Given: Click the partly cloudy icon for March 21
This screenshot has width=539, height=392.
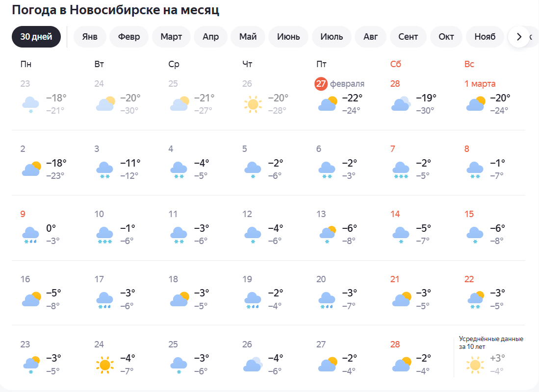Looking at the screenshot, I should [401, 299].
